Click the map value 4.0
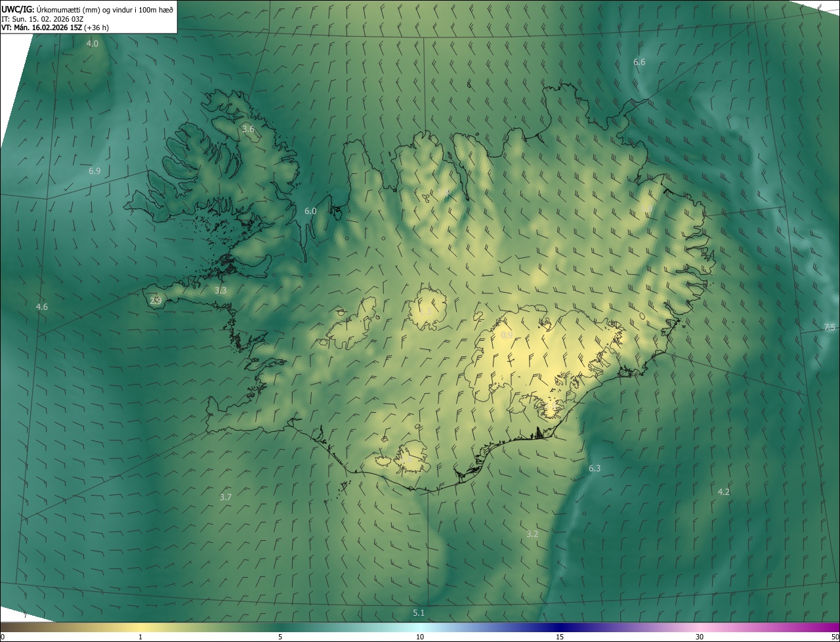 pyautogui.click(x=93, y=43)
